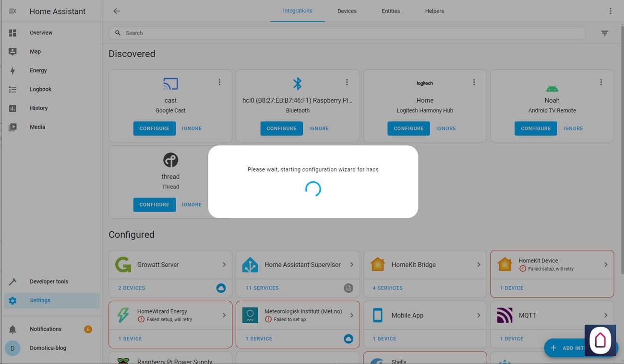Click the HomeKit Bridge house icon

[x=378, y=265]
